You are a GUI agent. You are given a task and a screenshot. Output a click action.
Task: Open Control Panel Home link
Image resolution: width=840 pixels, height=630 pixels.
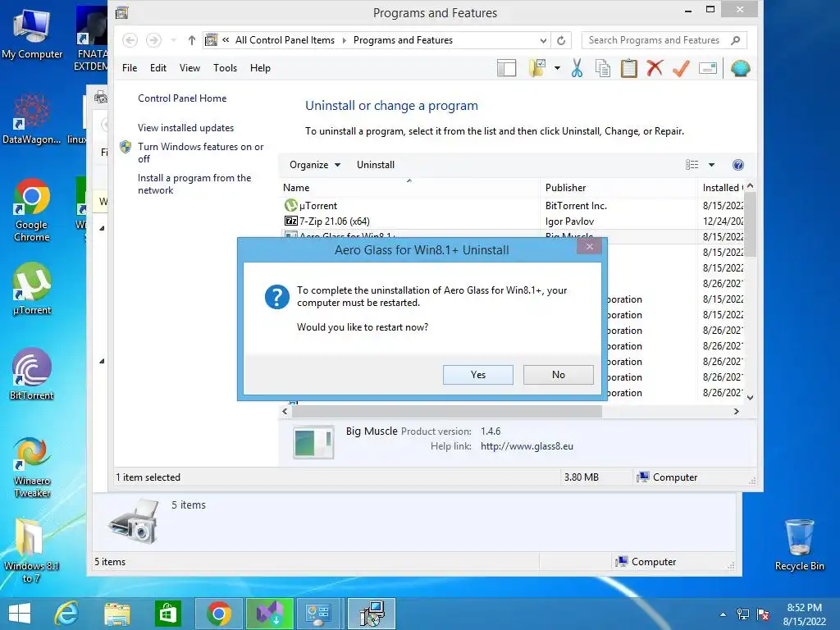point(182,98)
